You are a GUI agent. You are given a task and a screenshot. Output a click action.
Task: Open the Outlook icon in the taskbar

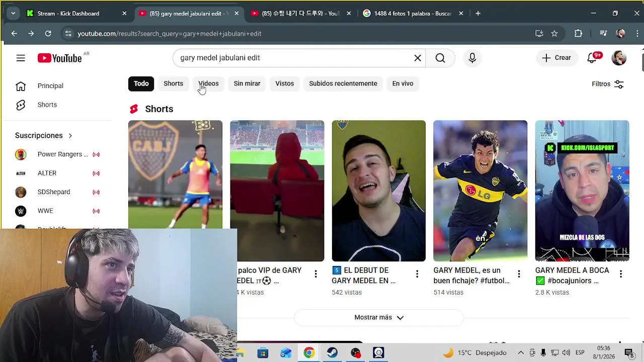pyautogui.click(x=286, y=353)
